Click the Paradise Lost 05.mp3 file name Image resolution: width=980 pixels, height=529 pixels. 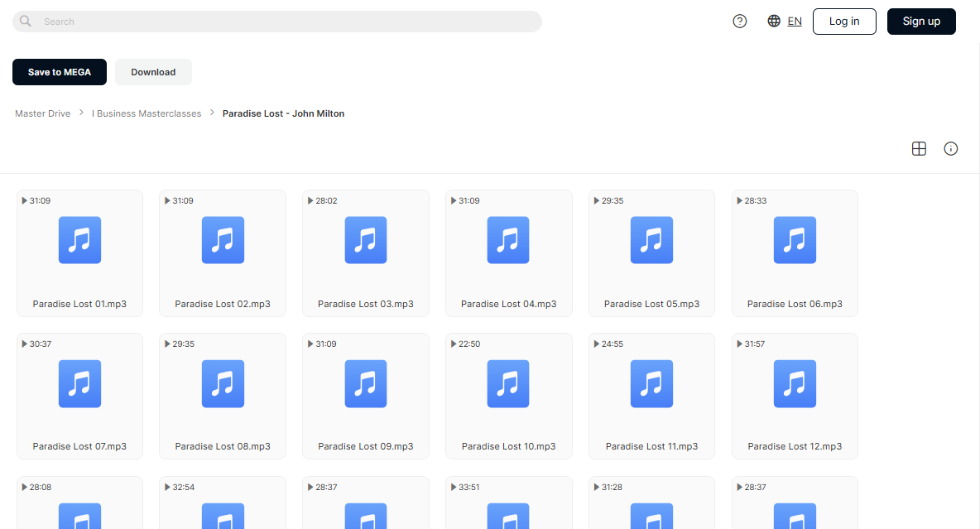pyautogui.click(x=652, y=304)
